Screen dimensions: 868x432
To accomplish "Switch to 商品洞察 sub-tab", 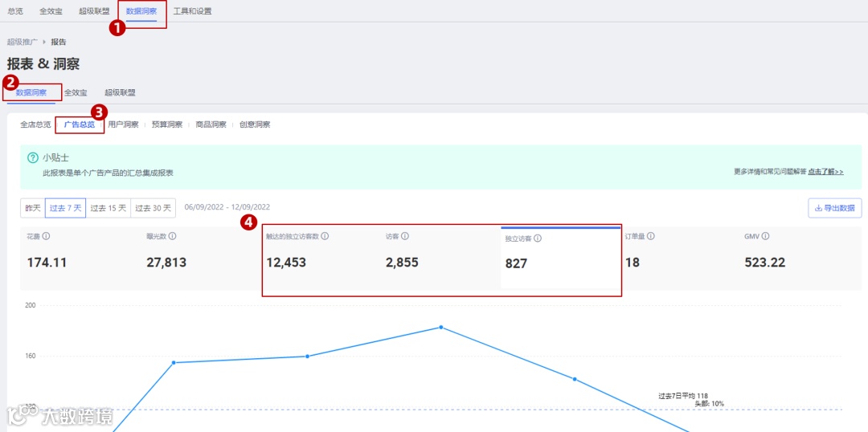I will [x=211, y=124].
